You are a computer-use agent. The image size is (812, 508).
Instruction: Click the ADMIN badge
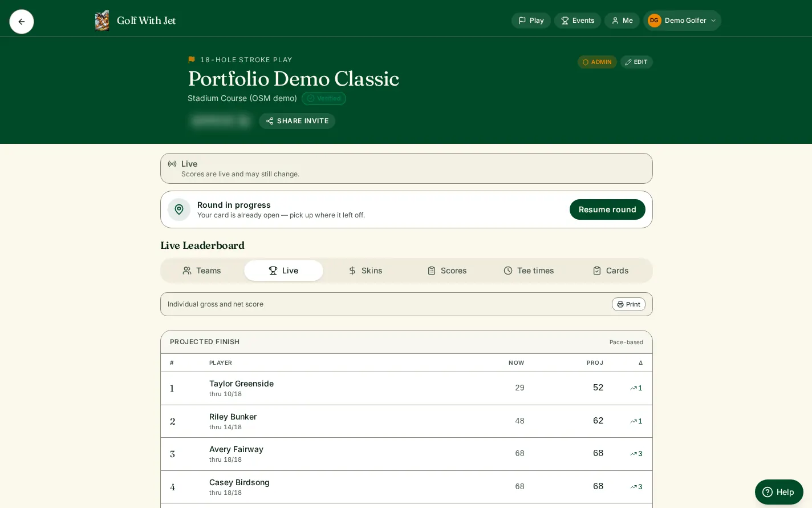[597, 62]
